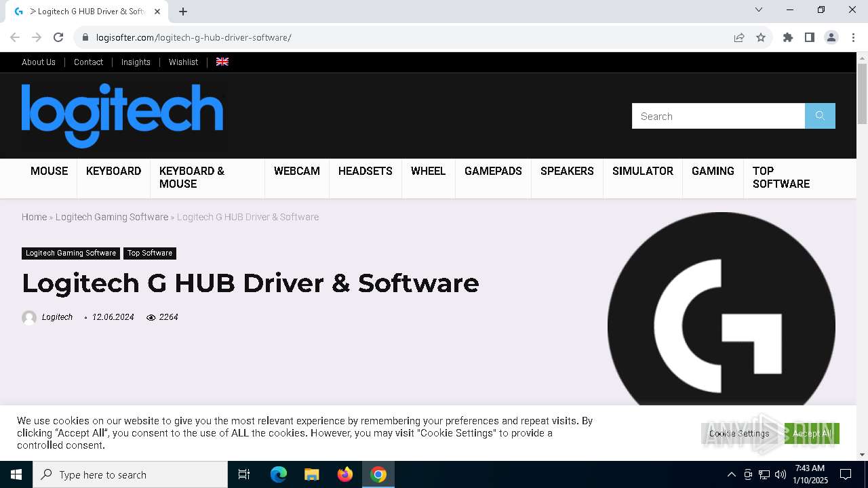Bookmark this page with star icon

pos(761,37)
